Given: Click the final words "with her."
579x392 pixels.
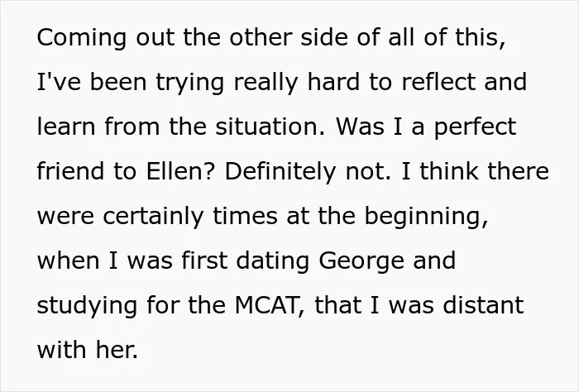Looking at the screenshot, I should [x=88, y=350].
